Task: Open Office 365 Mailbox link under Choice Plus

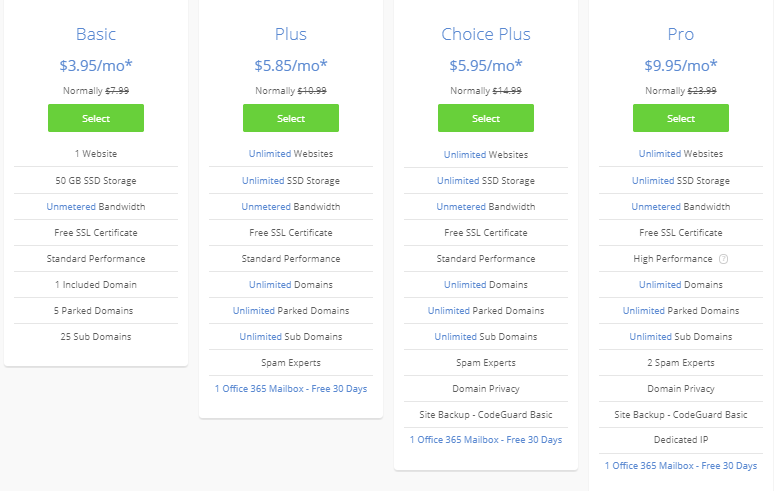Action: tap(486, 440)
